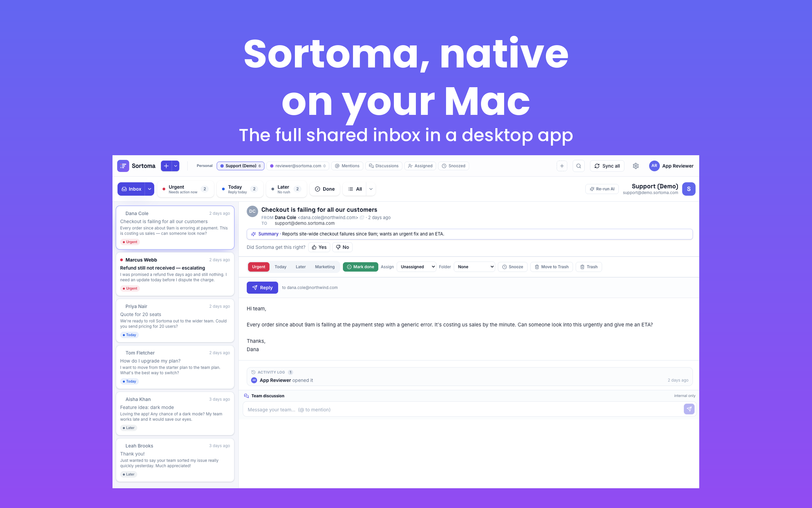The image size is (812, 508).
Task: Open Priya Nair's Quote for 20 seats
Action: coord(175,321)
